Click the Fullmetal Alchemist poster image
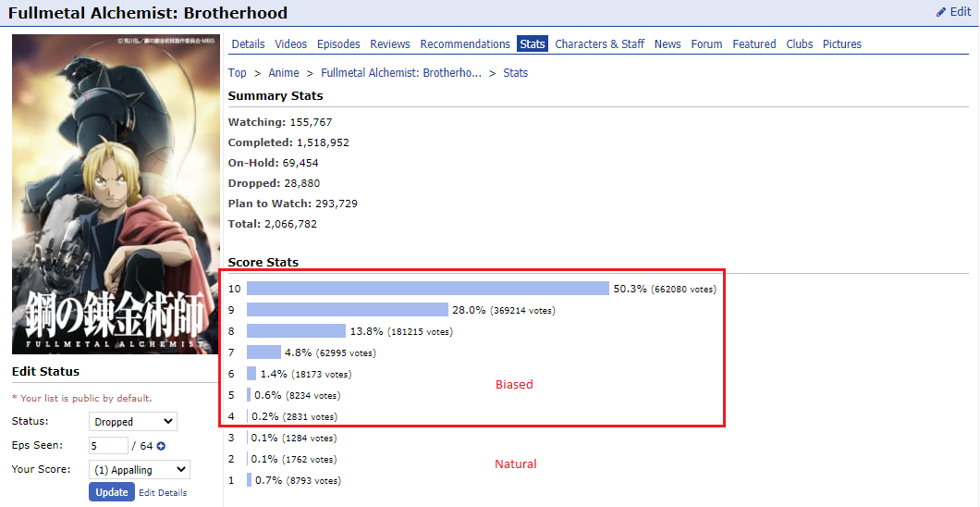The image size is (980, 507). (x=116, y=194)
